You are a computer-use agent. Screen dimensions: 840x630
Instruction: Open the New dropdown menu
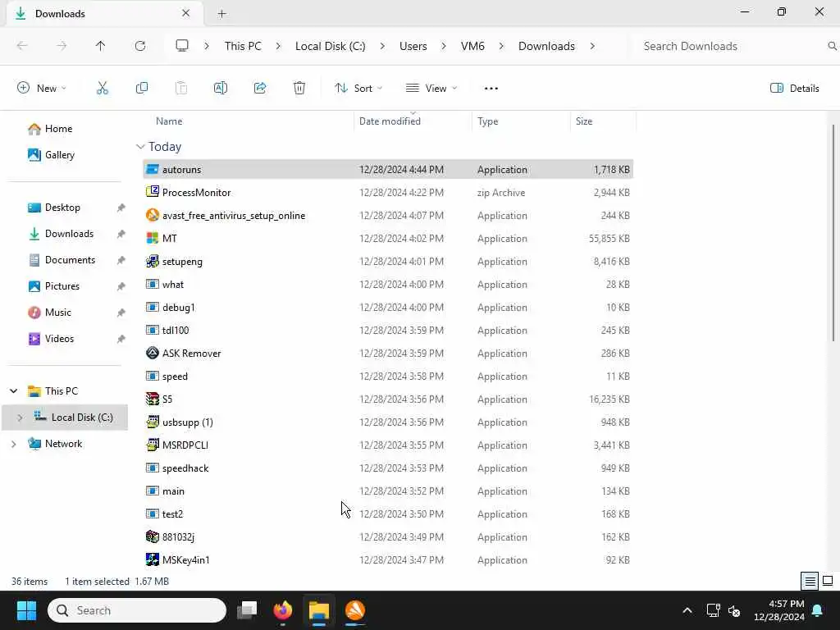click(42, 89)
